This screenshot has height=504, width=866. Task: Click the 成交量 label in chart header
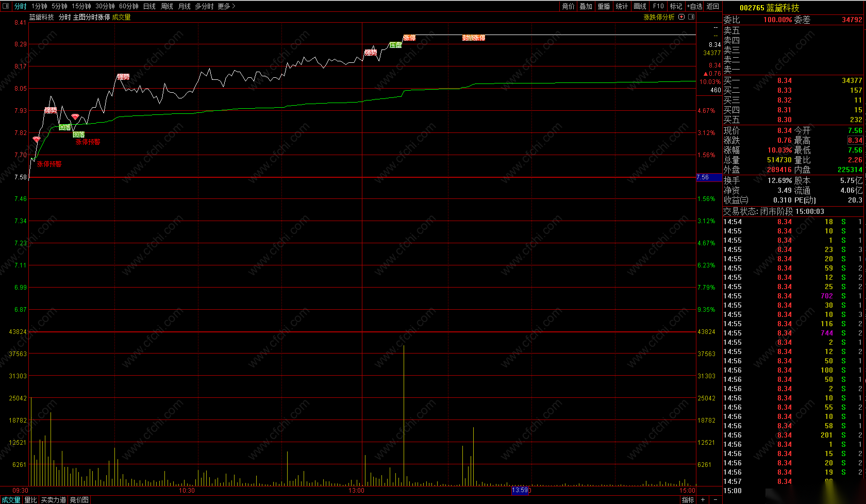click(x=122, y=17)
